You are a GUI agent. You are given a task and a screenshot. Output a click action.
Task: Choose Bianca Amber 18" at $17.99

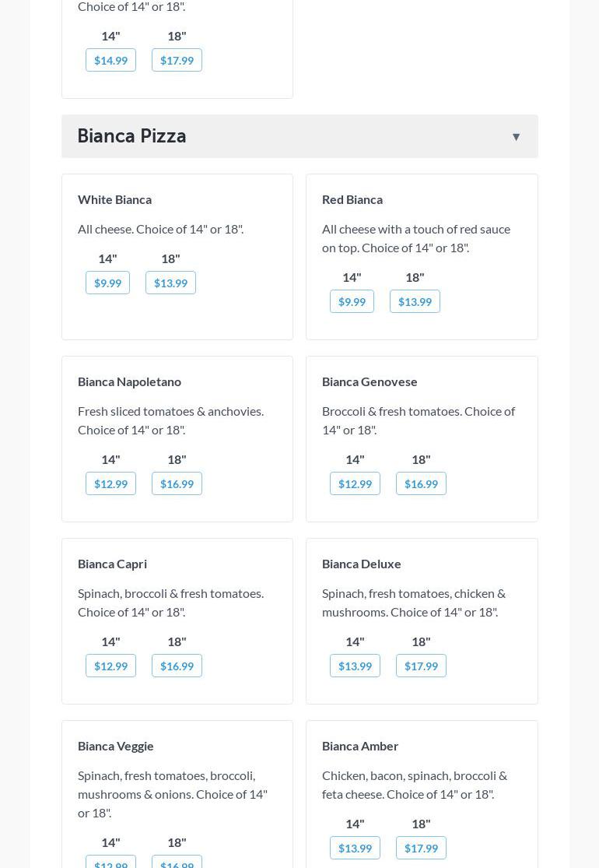point(421,848)
